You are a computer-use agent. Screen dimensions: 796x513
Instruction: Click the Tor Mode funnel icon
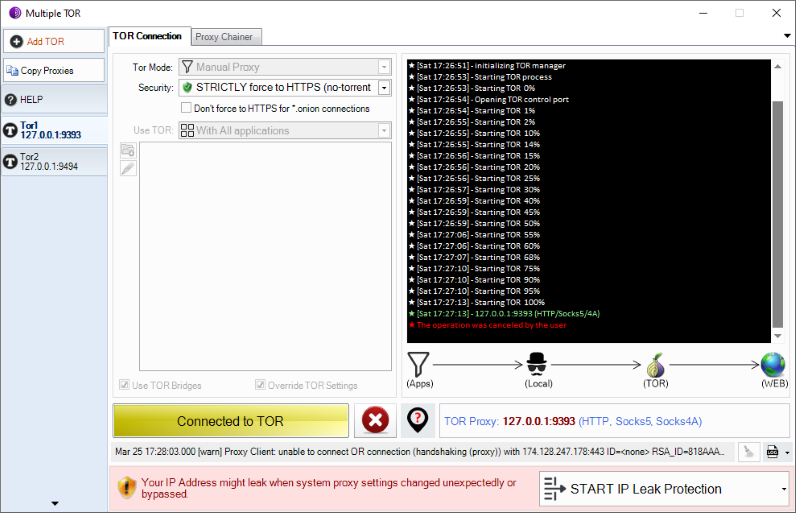pos(187,67)
